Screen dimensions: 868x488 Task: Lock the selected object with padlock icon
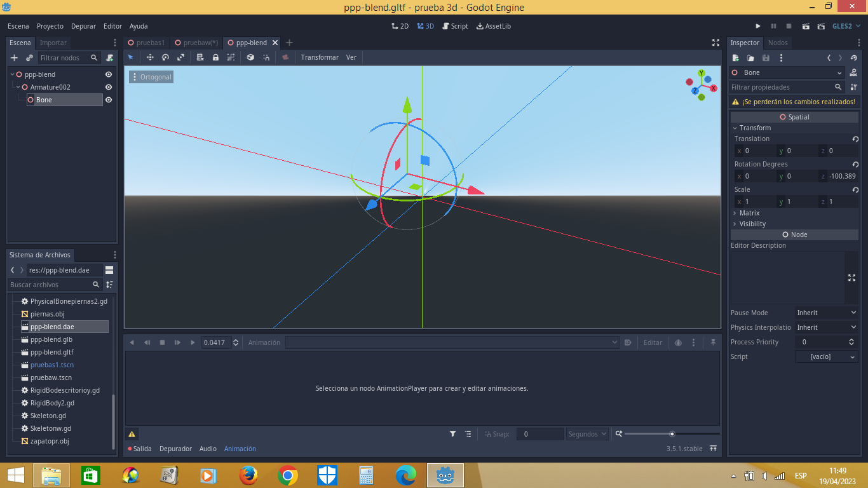click(x=215, y=57)
